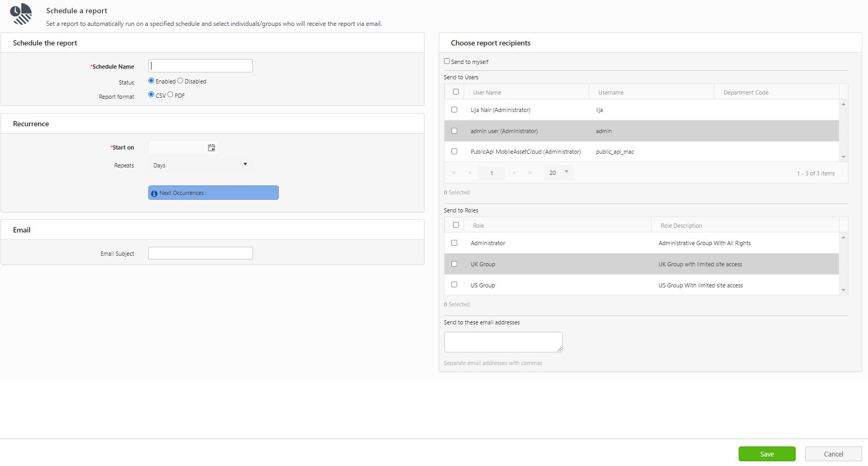This screenshot has width=868, height=466.
Task: Sort by Department Code column header
Action: pyautogui.click(x=746, y=92)
